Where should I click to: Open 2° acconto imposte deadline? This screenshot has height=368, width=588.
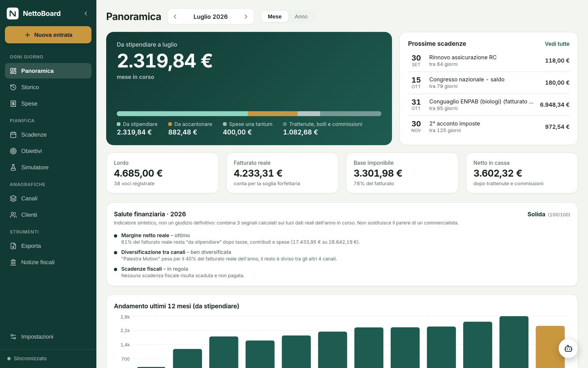click(488, 127)
